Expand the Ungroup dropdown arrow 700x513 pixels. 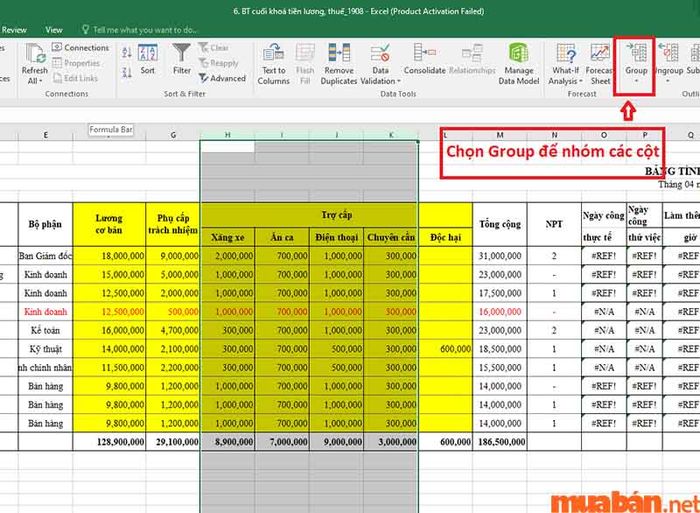(668, 81)
